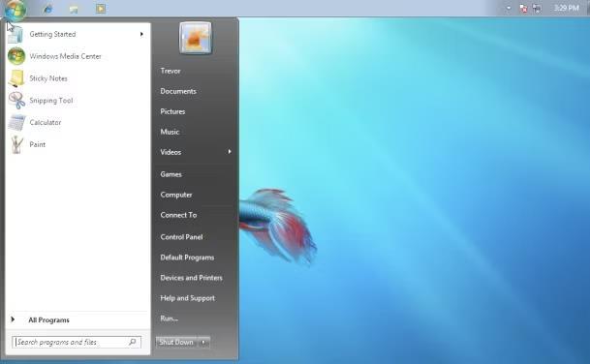Image resolution: width=590 pixels, height=364 pixels.
Task: Open the Snipping Tool scissors icon
Action: [16, 101]
